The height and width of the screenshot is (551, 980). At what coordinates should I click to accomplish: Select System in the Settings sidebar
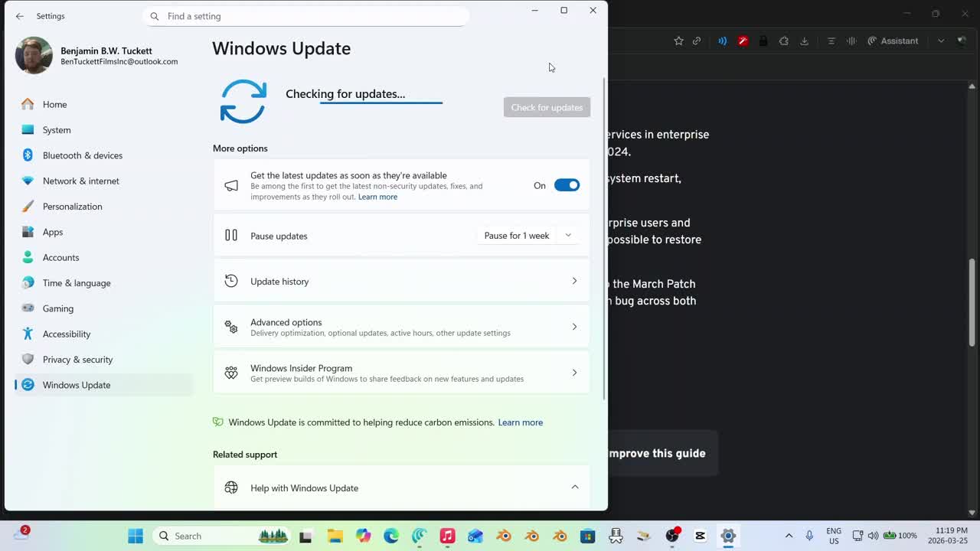tap(56, 130)
